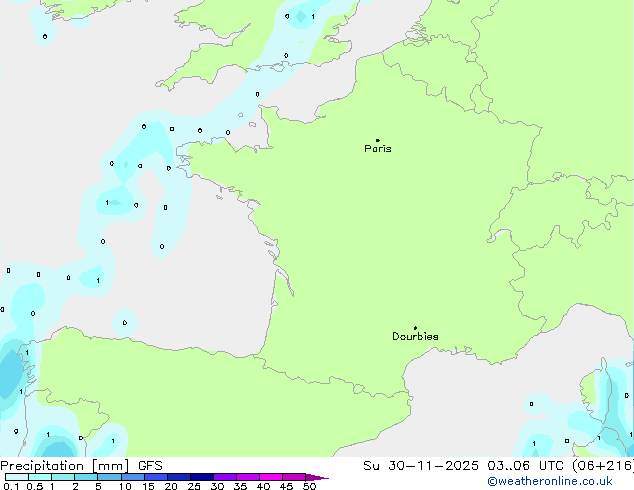The image size is (634, 490).
Task: Open the weatheronline.co.uk copyright link
Action: click(550, 481)
